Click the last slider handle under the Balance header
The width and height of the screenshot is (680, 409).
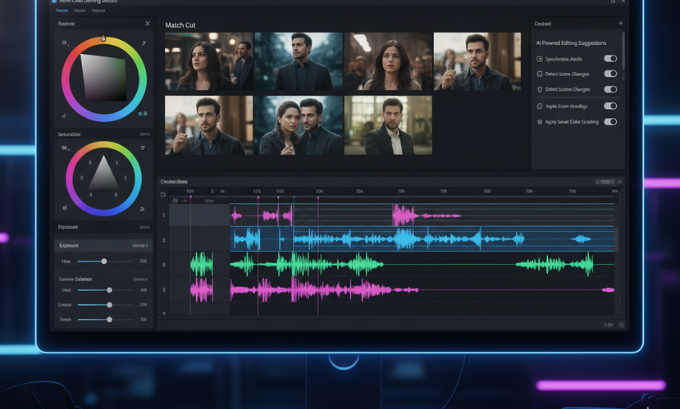pos(109,320)
